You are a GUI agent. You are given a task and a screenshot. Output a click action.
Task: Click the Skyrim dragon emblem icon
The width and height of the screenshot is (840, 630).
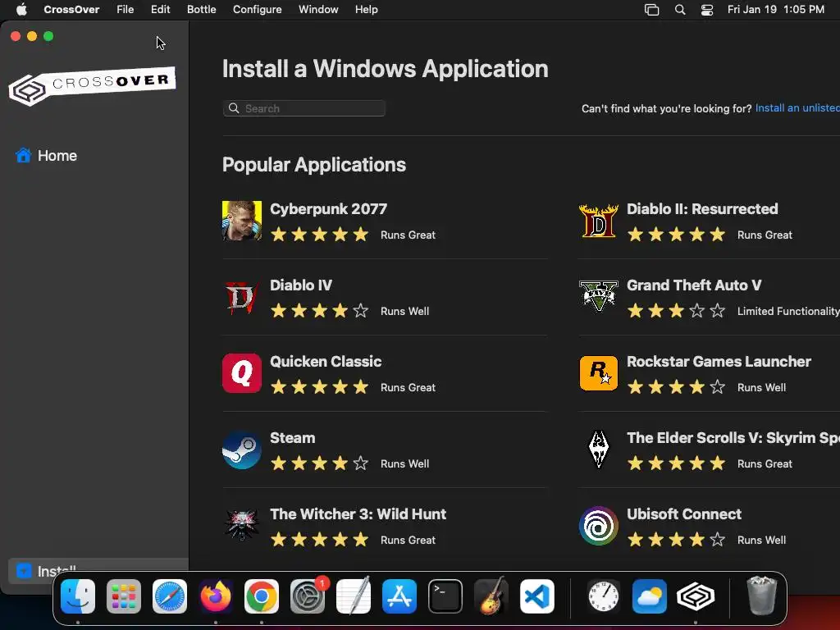(x=598, y=450)
